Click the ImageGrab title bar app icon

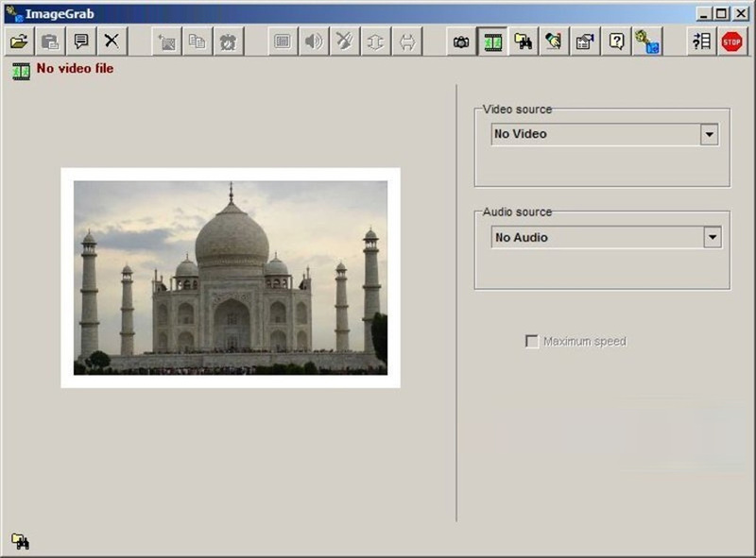14,13
